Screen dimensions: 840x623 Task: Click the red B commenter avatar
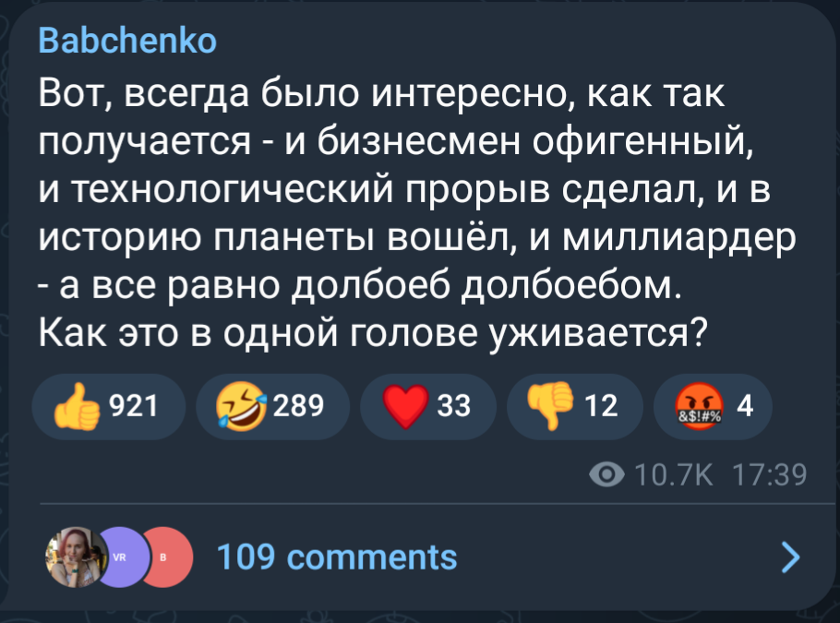click(x=164, y=557)
